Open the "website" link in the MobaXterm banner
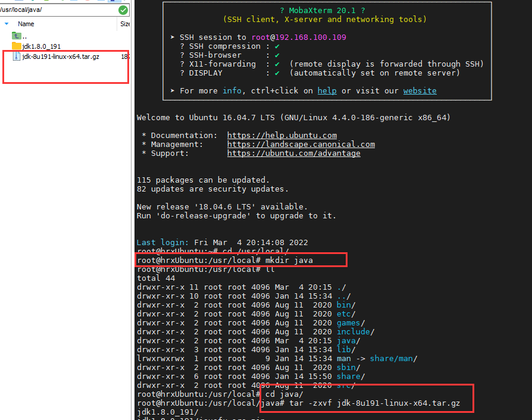The height and width of the screenshot is (420, 532). tap(420, 91)
